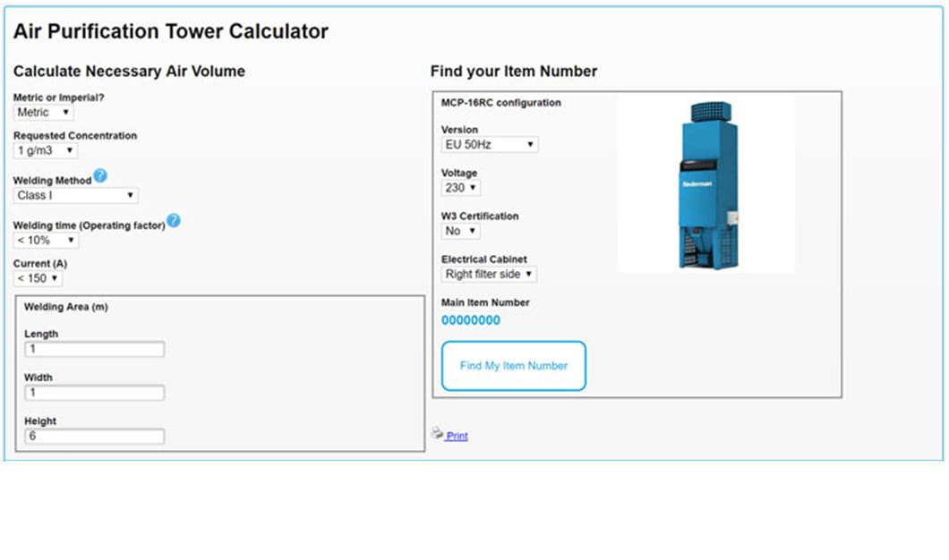Click help icon beside Welding time label
Image resolution: width=949 pixels, height=560 pixels.
point(174,221)
